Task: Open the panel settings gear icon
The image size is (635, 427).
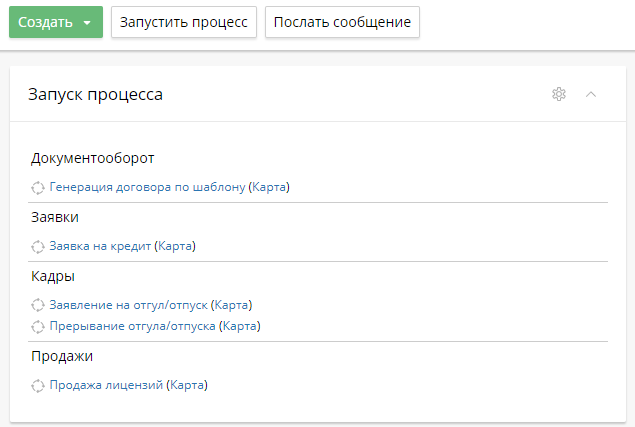Action: (x=559, y=94)
